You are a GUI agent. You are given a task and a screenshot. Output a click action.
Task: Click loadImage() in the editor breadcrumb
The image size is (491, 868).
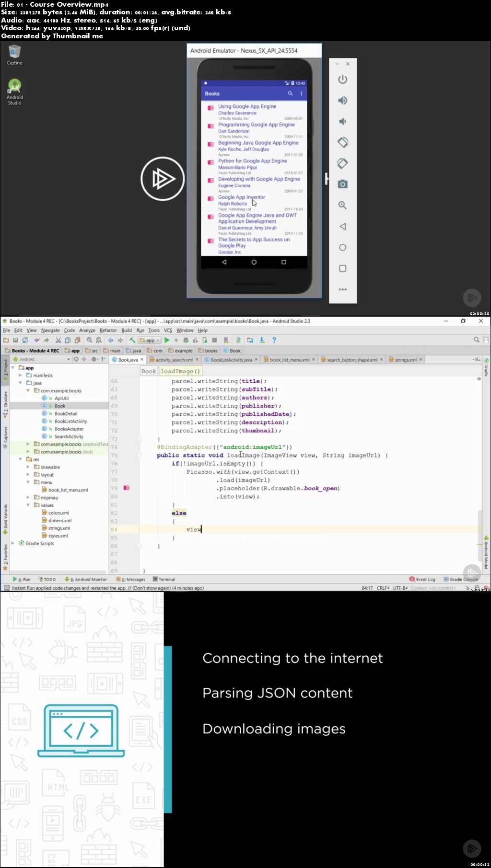pyautogui.click(x=180, y=371)
